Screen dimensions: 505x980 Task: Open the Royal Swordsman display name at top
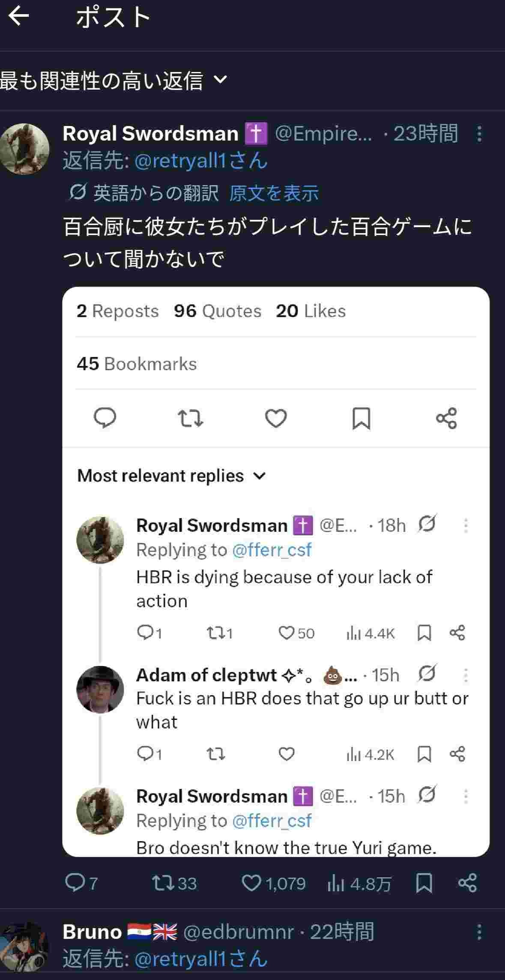(150, 134)
